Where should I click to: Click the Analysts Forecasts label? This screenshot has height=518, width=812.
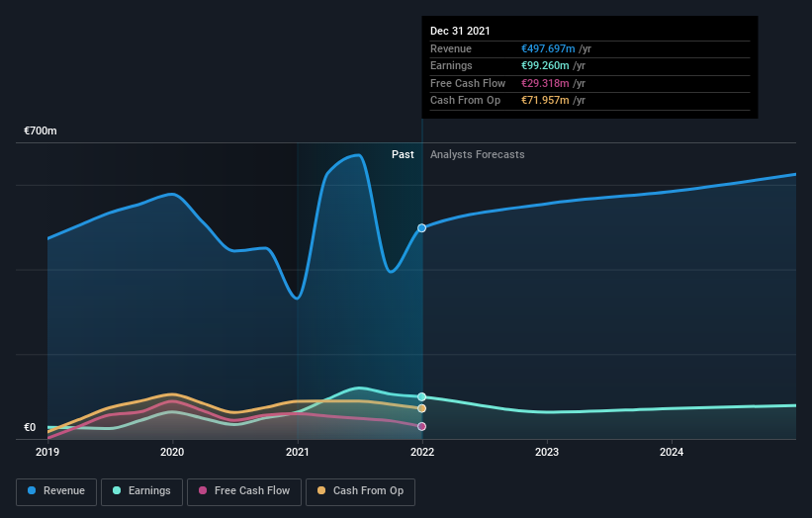(x=477, y=155)
